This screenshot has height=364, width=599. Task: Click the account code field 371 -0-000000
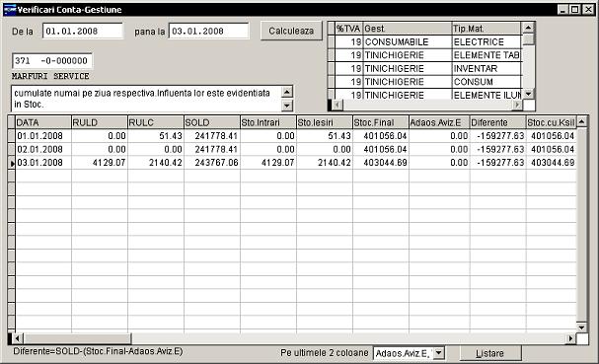click(52, 61)
